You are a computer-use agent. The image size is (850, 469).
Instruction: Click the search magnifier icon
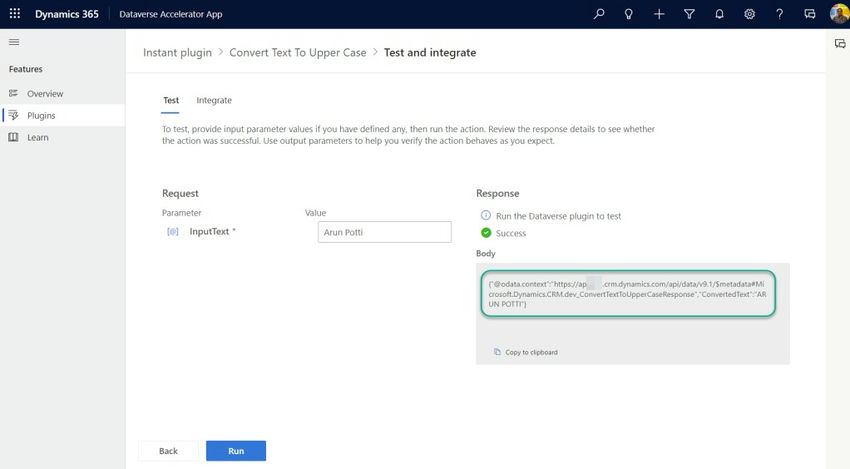pos(599,14)
